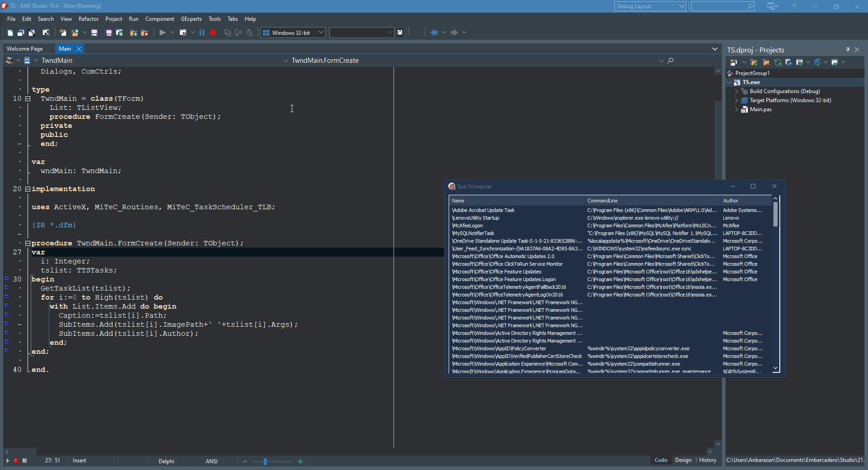Viewport: 868px width, 470px height.
Task: Click the device refresh icon beside empty combo
Action: coord(400,33)
